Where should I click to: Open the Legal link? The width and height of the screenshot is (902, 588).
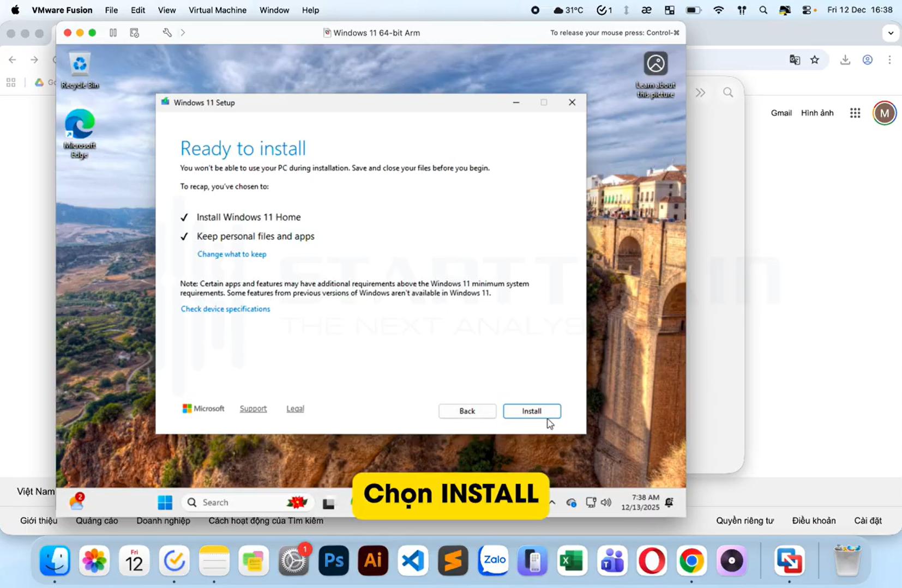click(x=295, y=409)
